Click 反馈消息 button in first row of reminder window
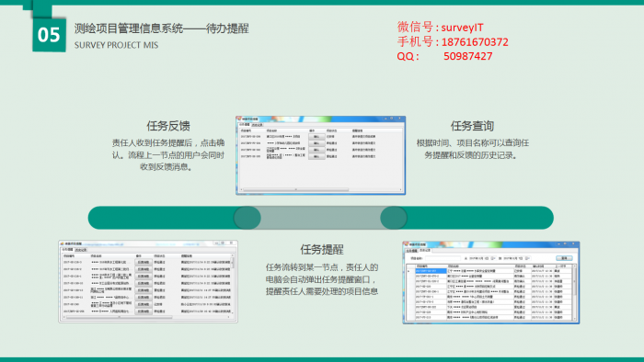644x362 pixels. 144,263
